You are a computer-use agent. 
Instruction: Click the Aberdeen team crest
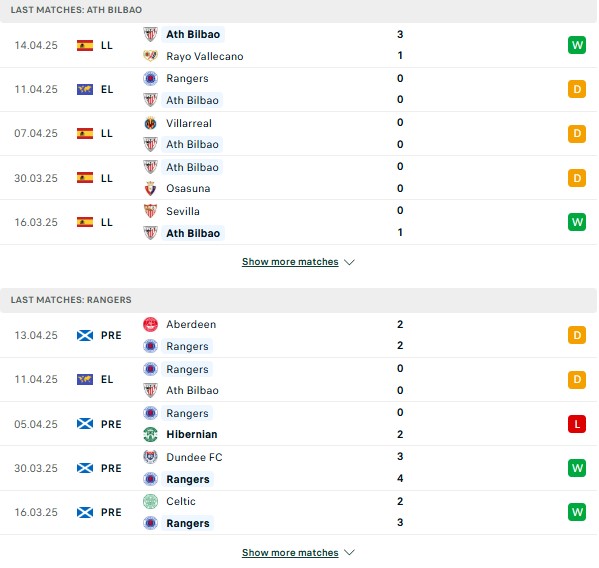point(150,324)
